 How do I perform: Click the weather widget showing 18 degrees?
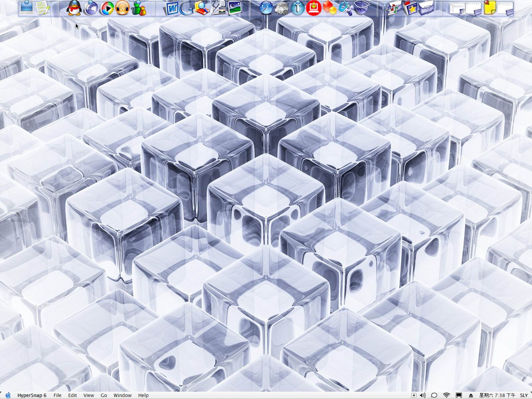click(x=282, y=8)
